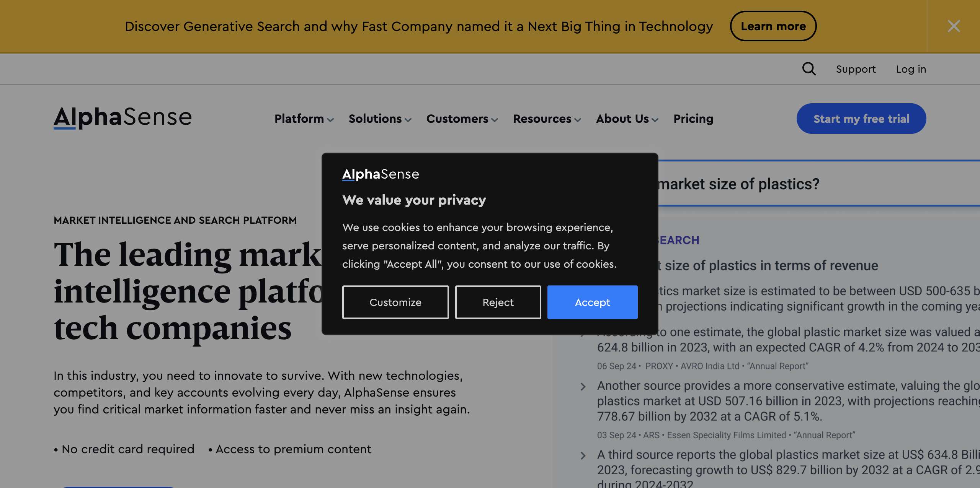The image size is (980, 488).
Task: Expand the Essen Speciality Films result
Action: 583,387
